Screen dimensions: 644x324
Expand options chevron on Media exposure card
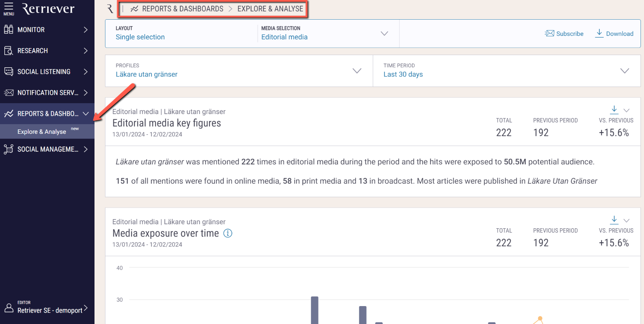click(626, 220)
